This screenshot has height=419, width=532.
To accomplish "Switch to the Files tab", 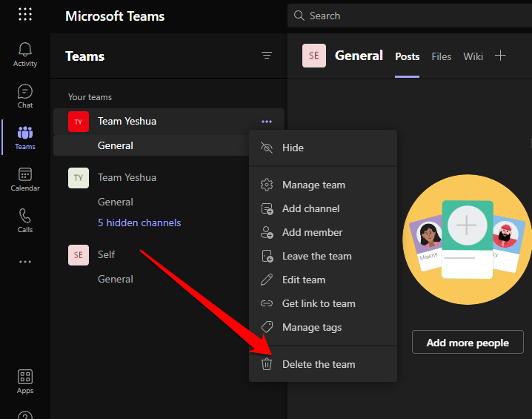I will (x=441, y=56).
